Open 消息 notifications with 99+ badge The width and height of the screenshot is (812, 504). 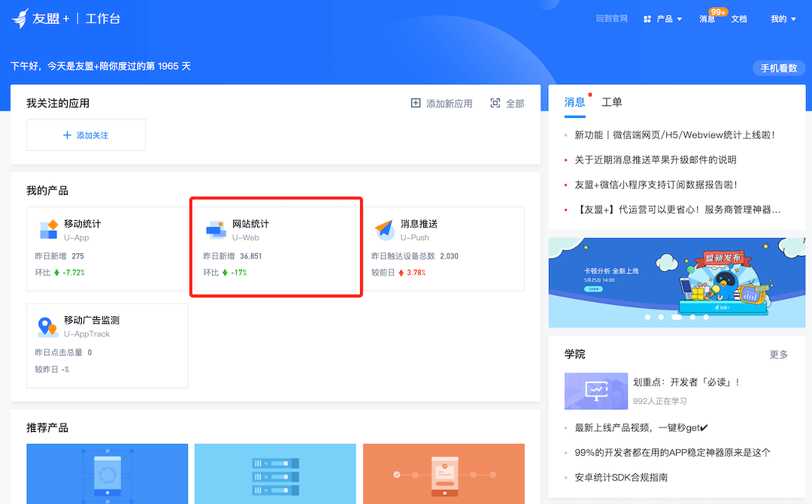(x=707, y=19)
